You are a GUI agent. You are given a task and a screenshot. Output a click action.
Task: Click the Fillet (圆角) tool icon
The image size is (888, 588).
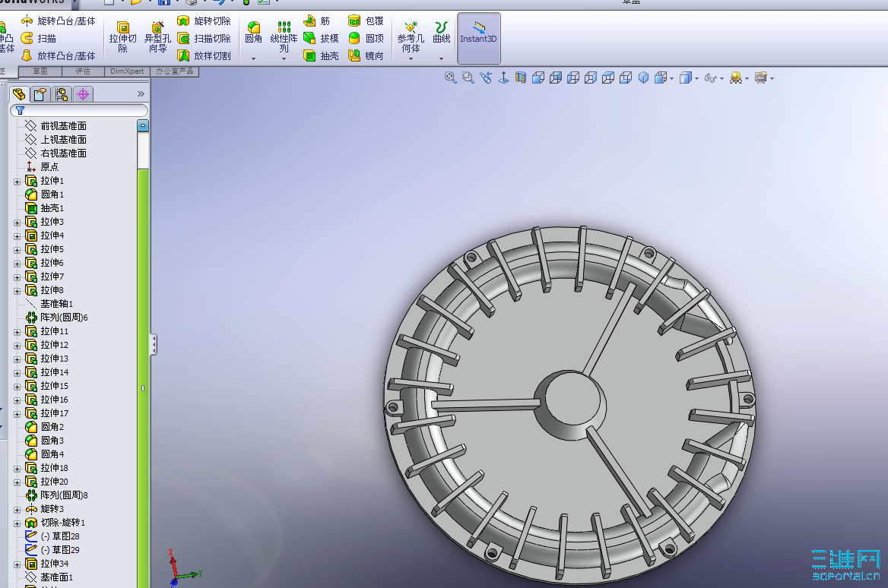click(x=253, y=27)
